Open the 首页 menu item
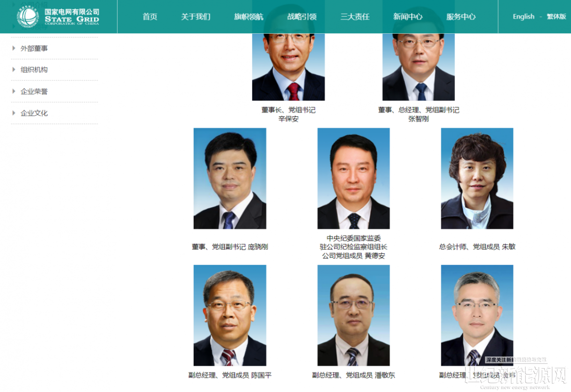The height and width of the screenshot is (392, 571). click(x=150, y=17)
